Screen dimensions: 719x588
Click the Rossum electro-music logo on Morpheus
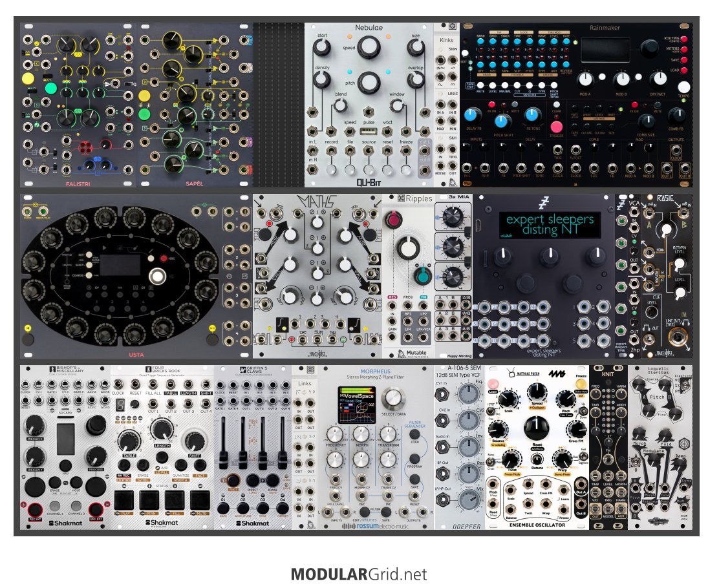375,526
